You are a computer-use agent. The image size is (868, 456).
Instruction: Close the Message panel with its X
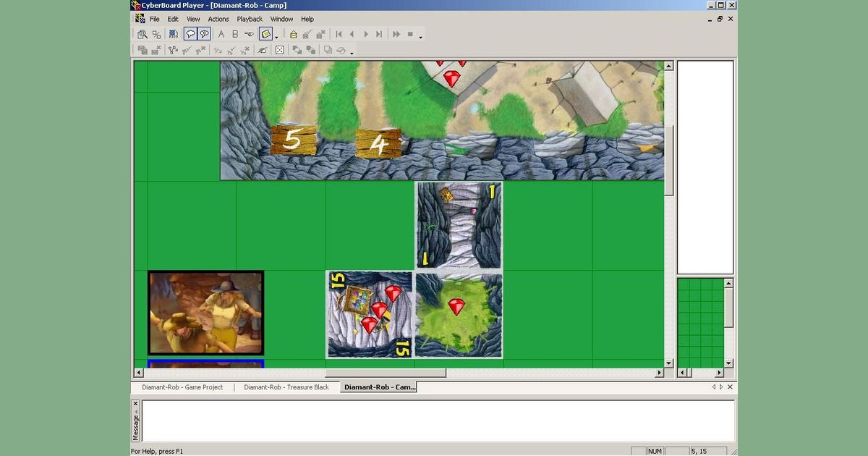[x=135, y=404]
